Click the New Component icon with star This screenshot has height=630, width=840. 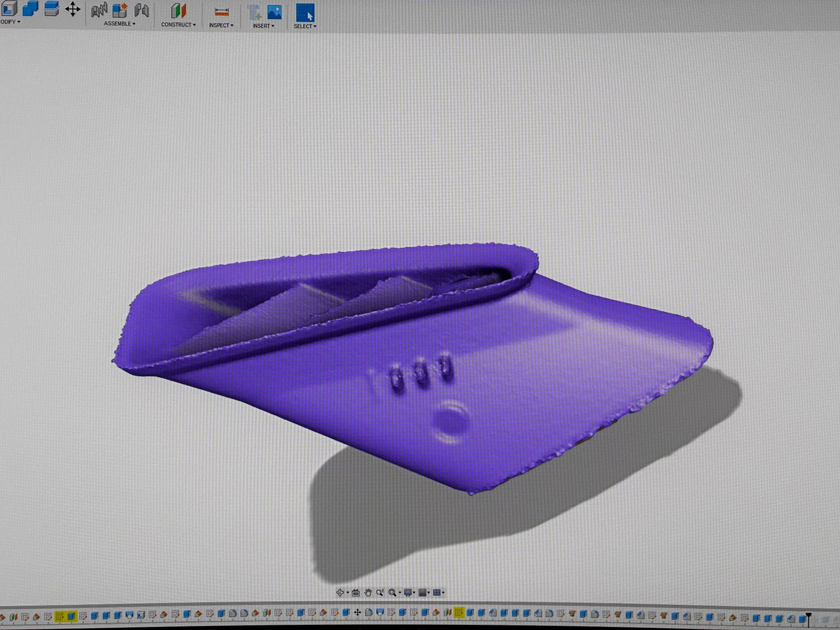coord(120,10)
